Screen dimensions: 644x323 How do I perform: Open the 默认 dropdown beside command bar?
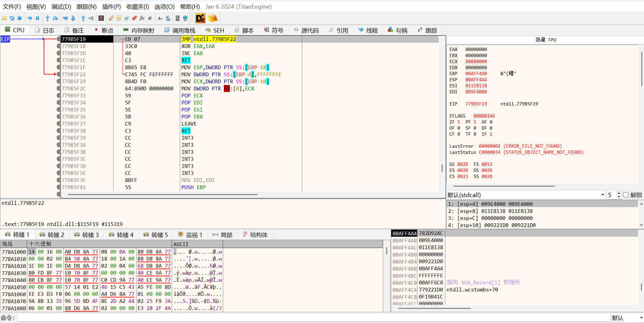(627, 318)
